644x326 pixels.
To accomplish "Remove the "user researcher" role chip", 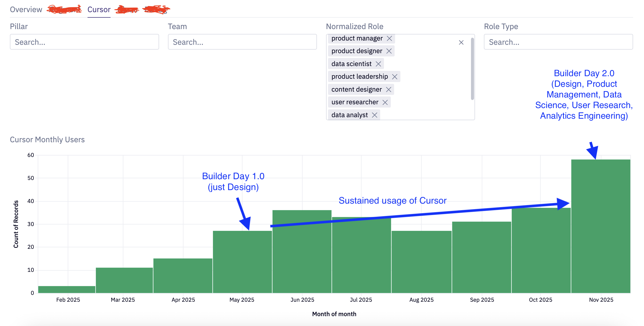I will coord(385,102).
